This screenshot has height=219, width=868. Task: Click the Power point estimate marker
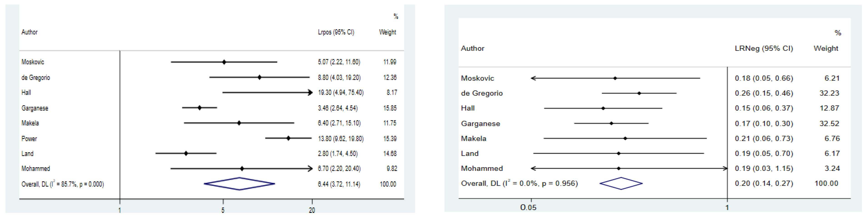[288, 138]
